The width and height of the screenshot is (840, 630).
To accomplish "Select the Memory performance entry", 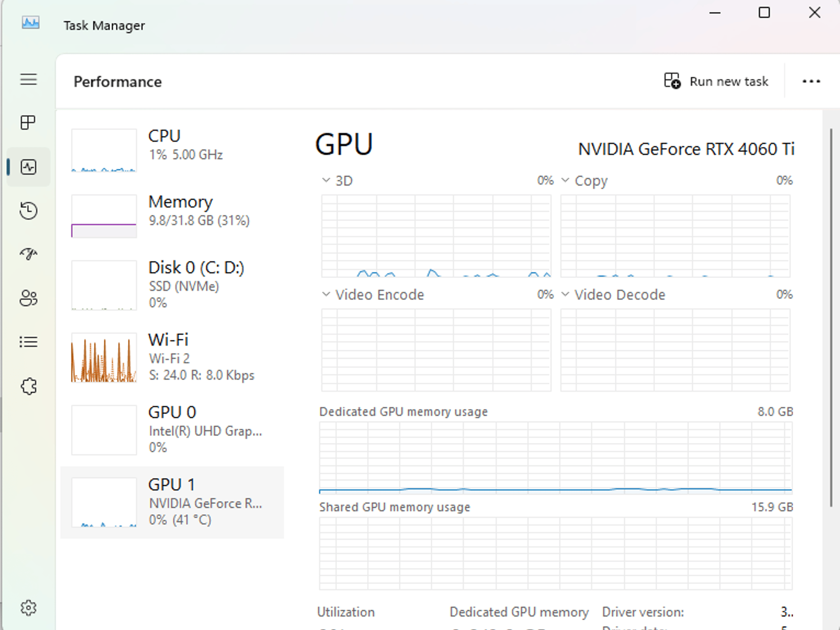I will [172, 216].
